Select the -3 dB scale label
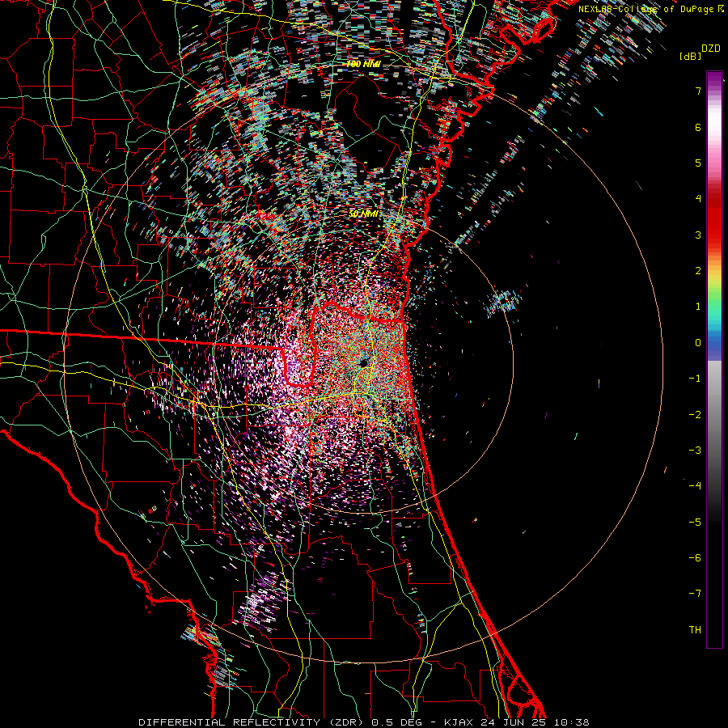Screen dimensions: 728x728 [x=695, y=451]
